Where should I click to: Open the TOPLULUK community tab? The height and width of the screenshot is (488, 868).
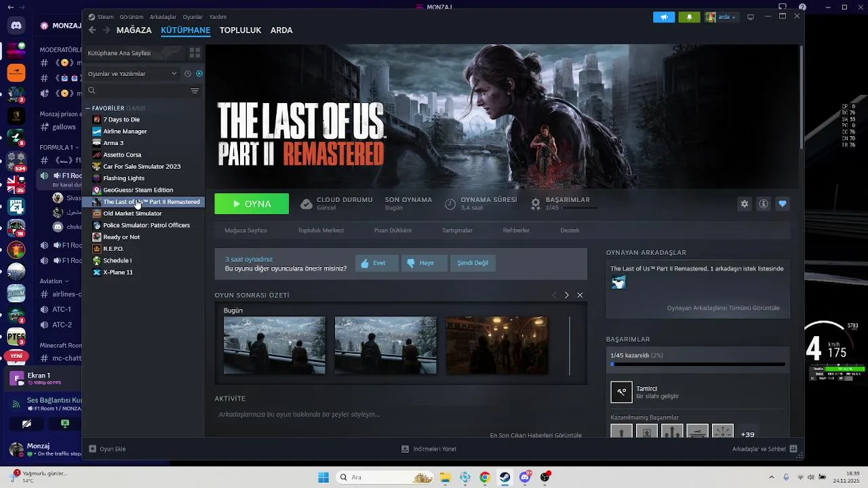click(x=240, y=30)
